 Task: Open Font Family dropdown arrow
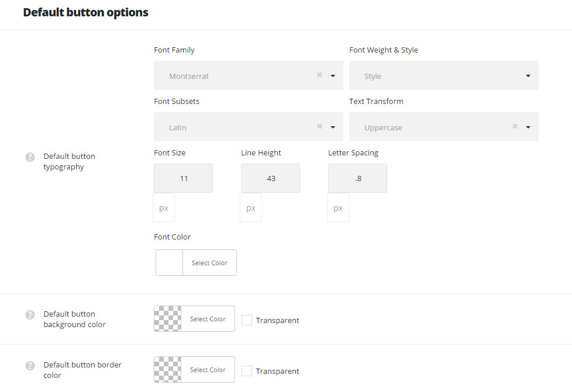point(333,76)
